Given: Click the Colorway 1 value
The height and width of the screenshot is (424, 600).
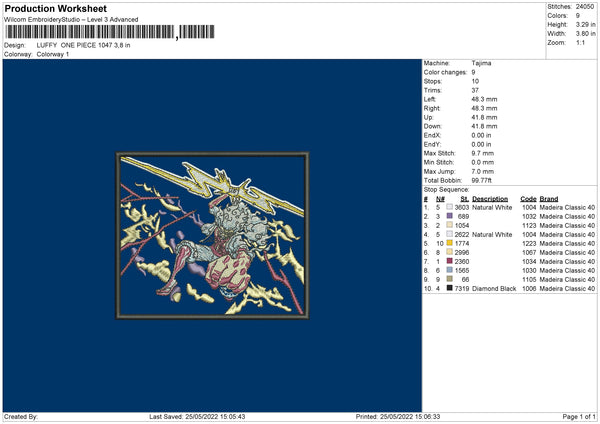Looking at the screenshot, I should coord(53,54).
